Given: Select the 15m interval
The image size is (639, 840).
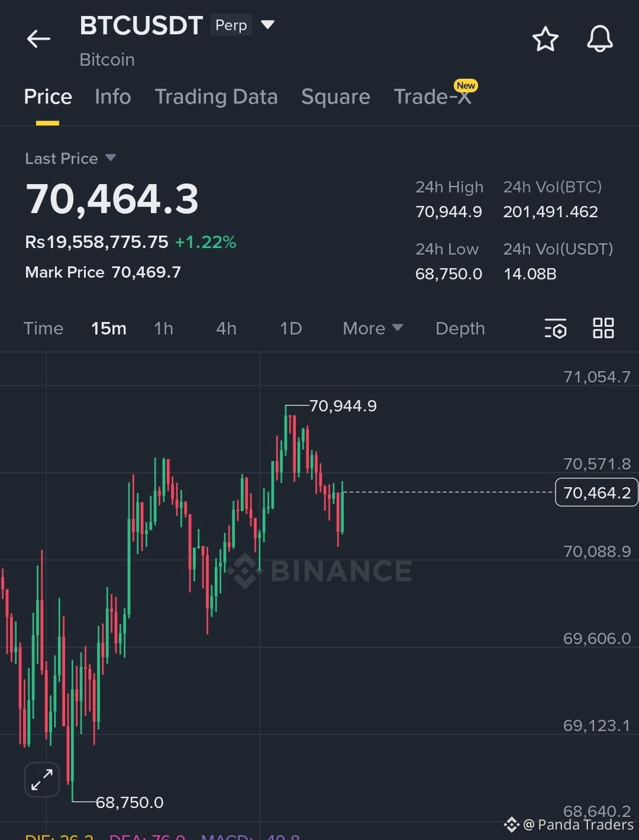Looking at the screenshot, I should click(x=109, y=329).
